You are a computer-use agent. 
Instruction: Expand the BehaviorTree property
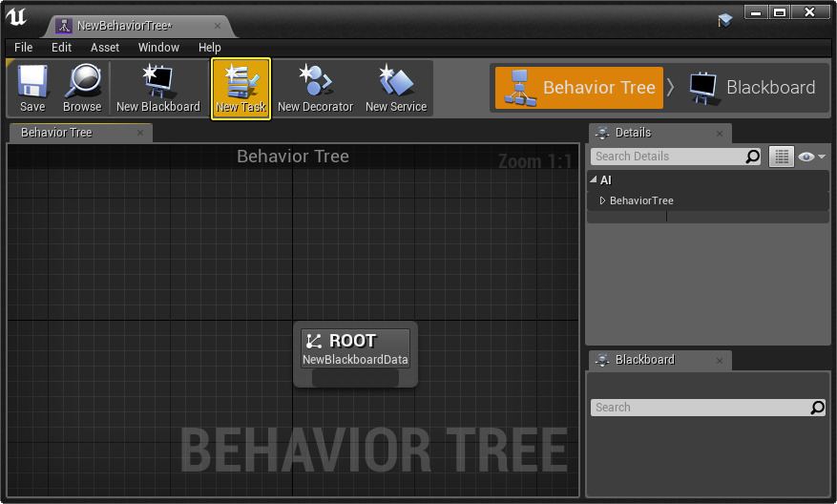click(602, 200)
